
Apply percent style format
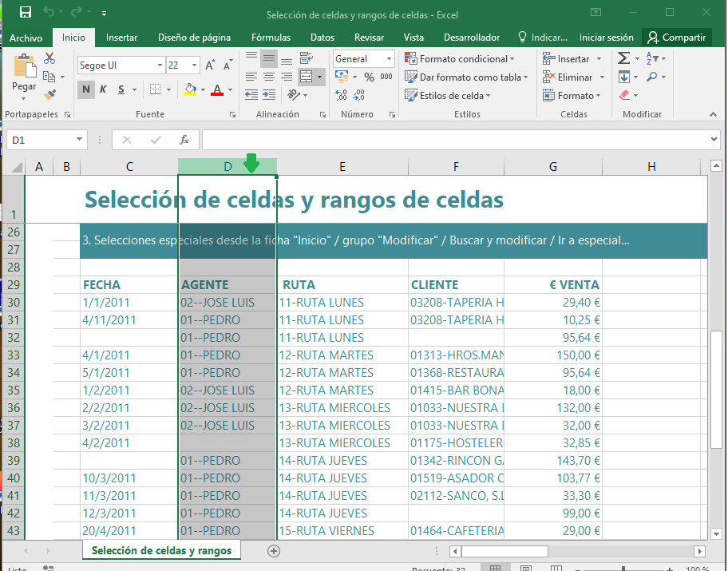[x=369, y=77]
